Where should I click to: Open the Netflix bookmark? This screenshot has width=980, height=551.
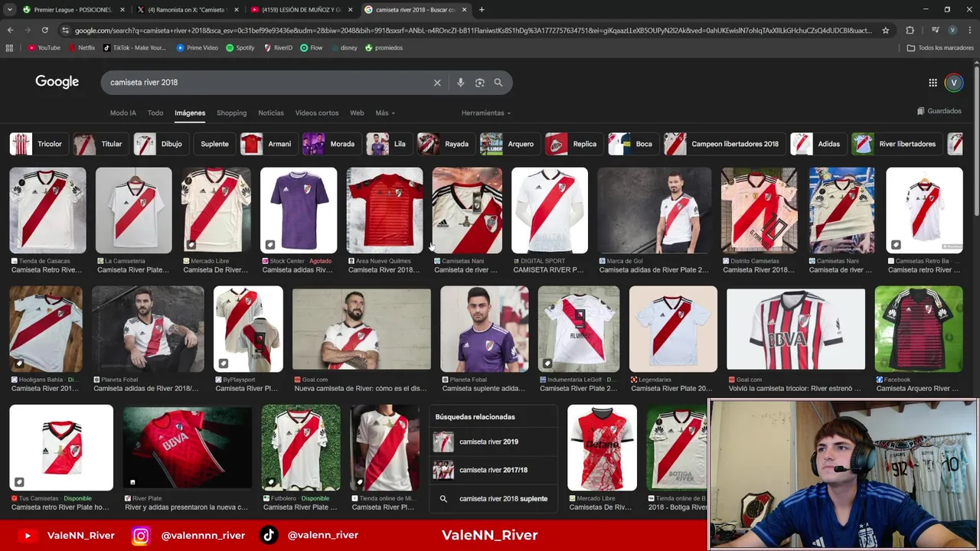(x=81, y=47)
